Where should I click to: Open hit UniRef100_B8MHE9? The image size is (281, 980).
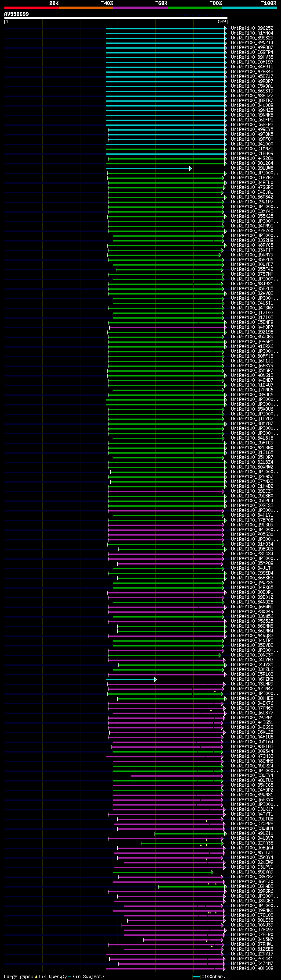[x=252, y=699]
